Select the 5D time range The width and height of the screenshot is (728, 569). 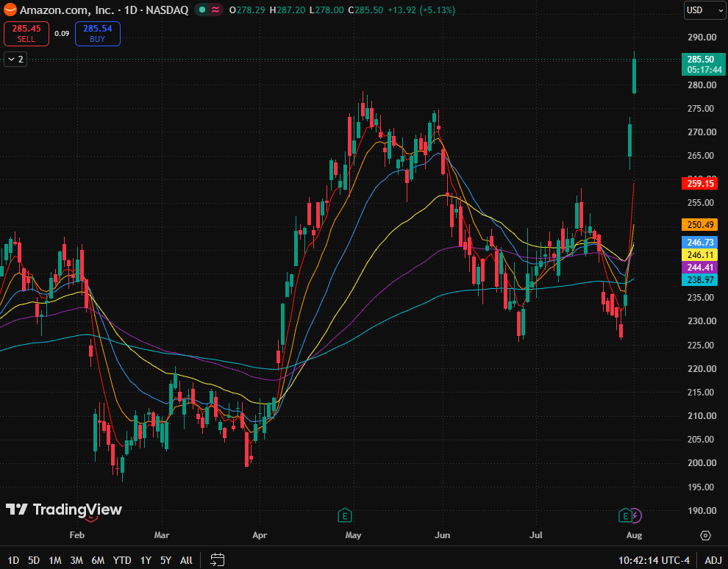tap(34, 560)
